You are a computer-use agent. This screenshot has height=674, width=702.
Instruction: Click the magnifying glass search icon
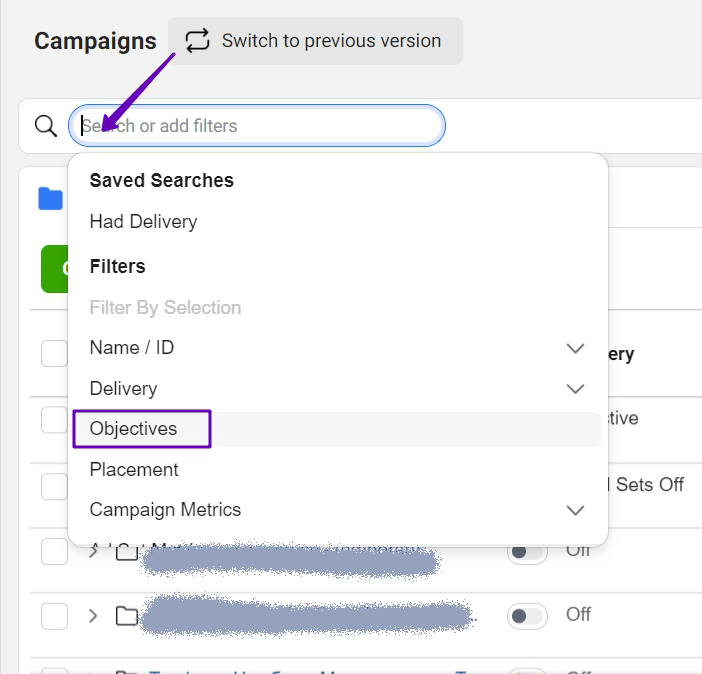pos(46,126)
